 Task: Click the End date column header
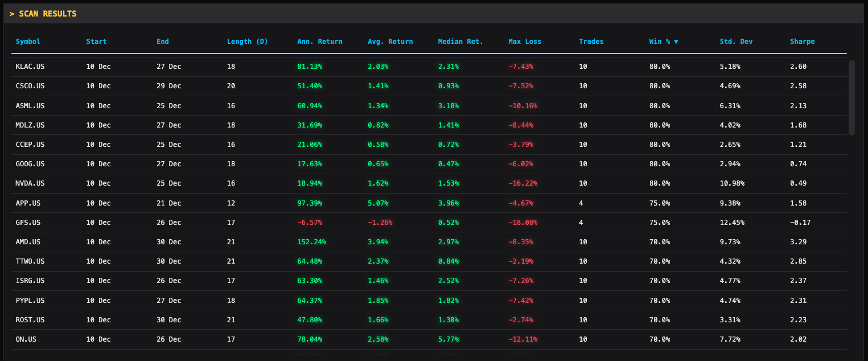tap(162, 42)
